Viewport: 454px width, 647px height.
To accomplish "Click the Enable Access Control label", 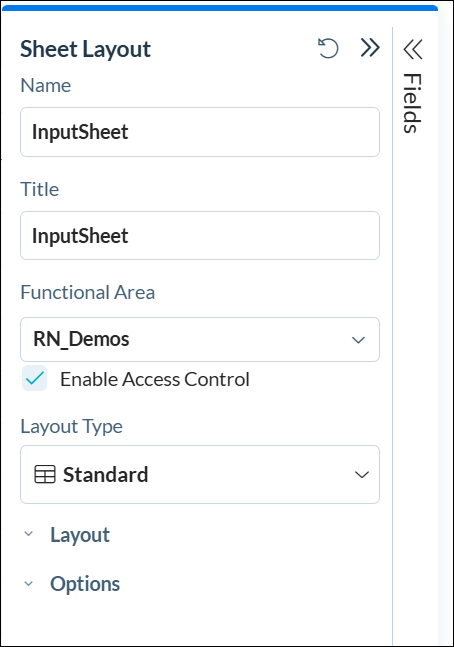I will tap(155, 379).
